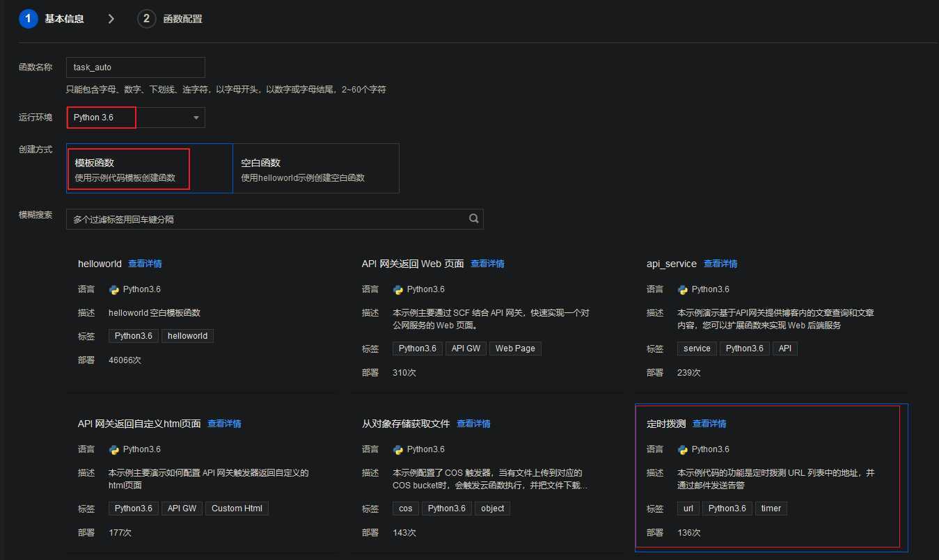Screen dimensions: 939x560
Task: Click the API GW tag in 自定义html页面 card
Action: [x=182, y=509]
